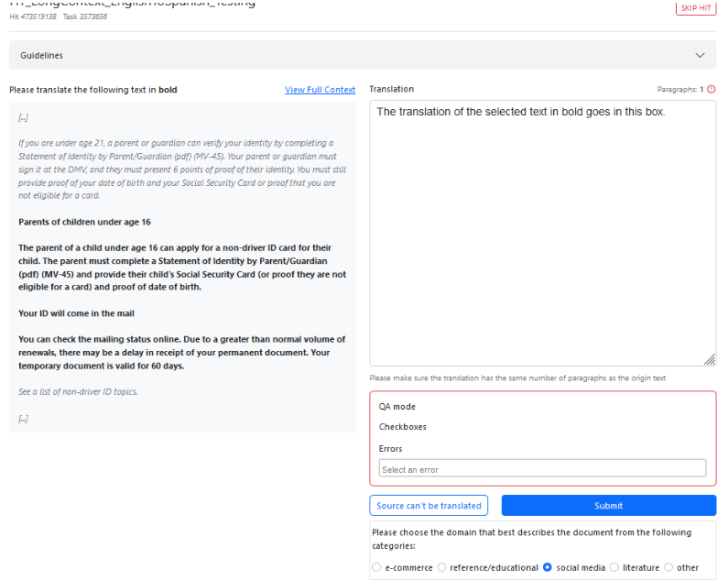Open the View Full Context link
This screenshot has height=580, width=728.
tap(320, 90)
